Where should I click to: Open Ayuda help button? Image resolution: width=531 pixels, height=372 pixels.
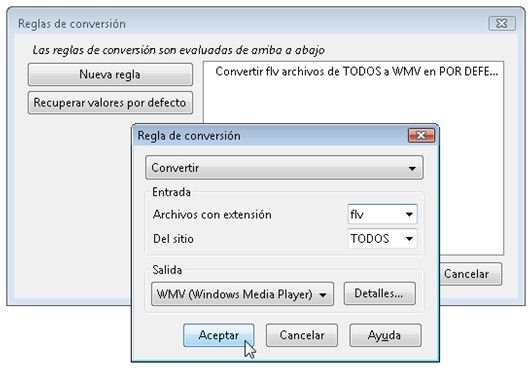click(x=385, y=335)
